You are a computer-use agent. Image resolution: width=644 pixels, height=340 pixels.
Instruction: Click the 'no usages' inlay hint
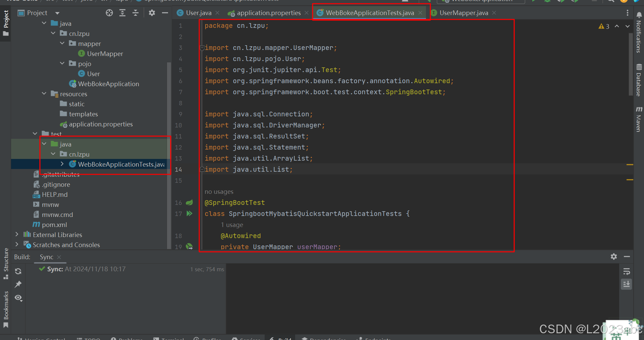(x=219, y=192)
